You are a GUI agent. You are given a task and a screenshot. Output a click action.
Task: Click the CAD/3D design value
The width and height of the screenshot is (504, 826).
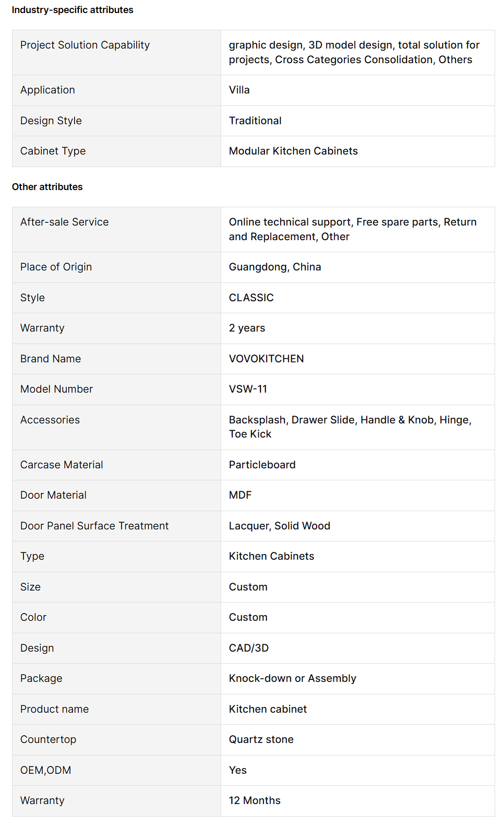coord(249,648)
